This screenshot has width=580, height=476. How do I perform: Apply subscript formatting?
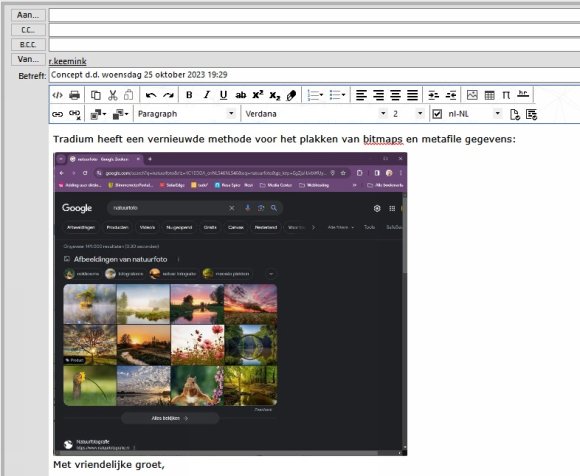[274, 95]
